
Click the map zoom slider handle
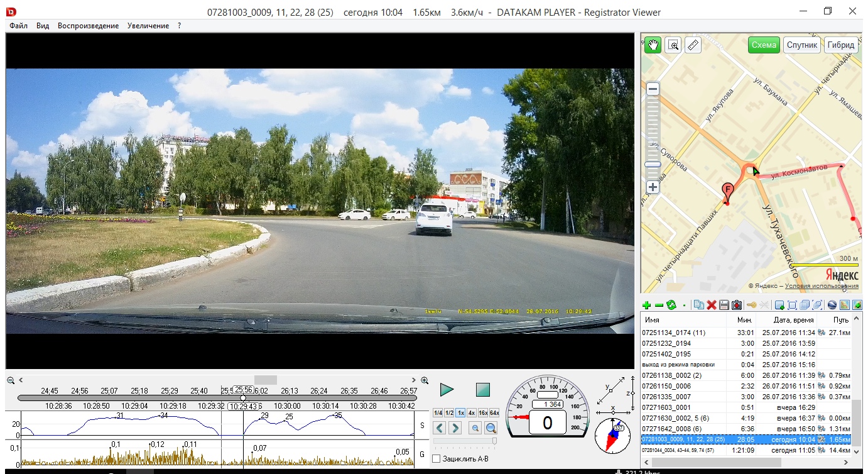[653, 165]
